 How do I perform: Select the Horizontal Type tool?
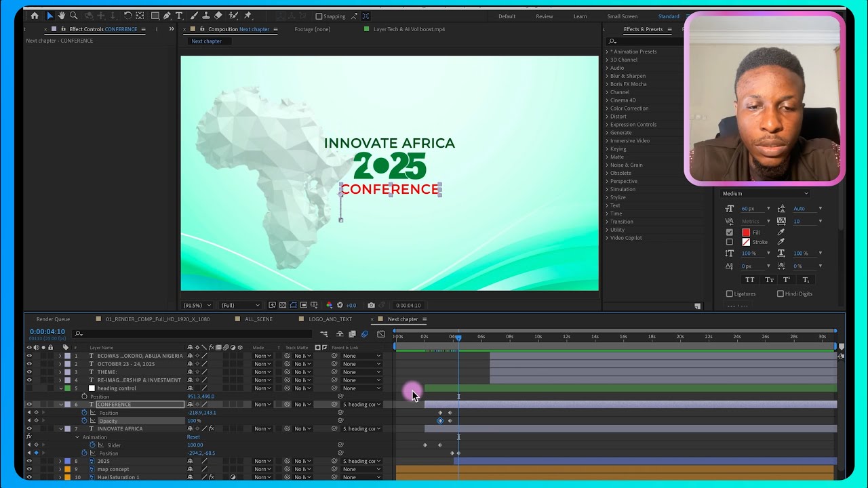(x=179, y=16)
